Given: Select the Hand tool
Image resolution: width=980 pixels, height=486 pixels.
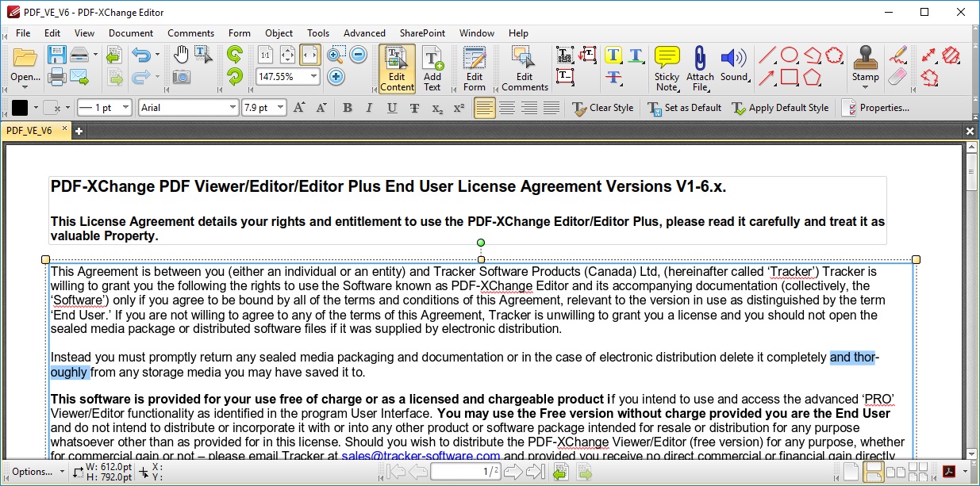Looking at the screenshot, I should pos(182,52).
